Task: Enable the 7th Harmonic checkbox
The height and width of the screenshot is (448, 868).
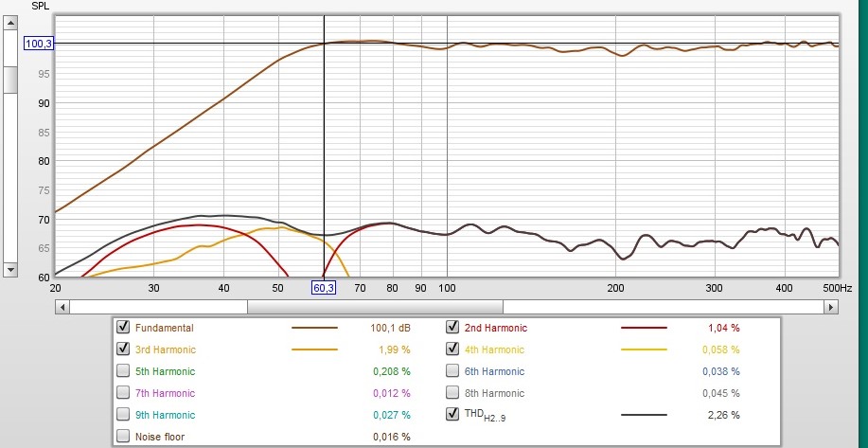Action: click(x=123, y=393)
